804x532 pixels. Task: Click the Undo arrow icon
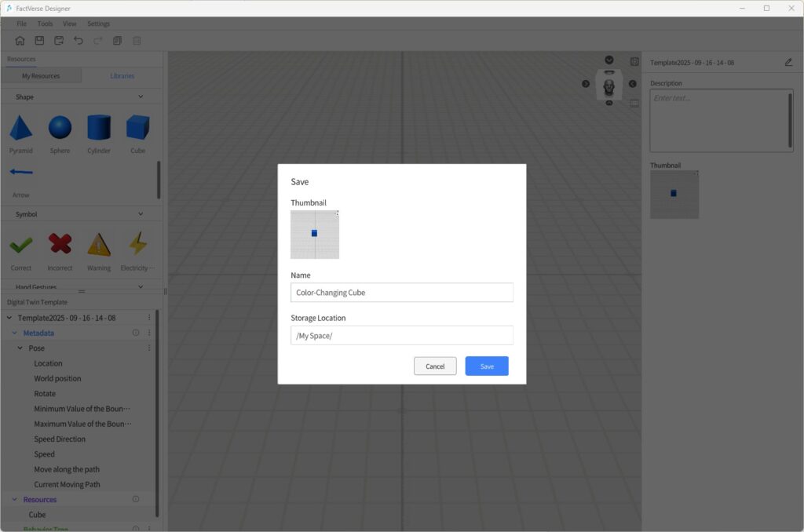[x=79, y=41]
